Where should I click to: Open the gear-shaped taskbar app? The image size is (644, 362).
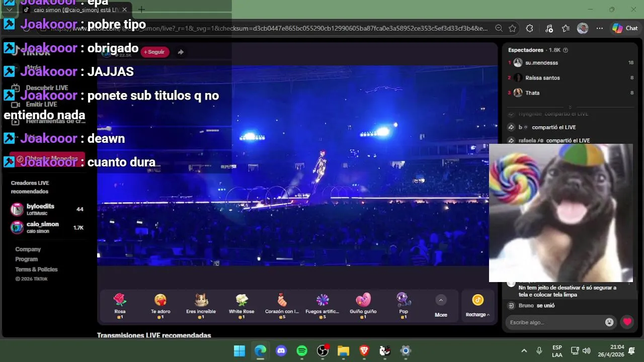coord(406,351)
